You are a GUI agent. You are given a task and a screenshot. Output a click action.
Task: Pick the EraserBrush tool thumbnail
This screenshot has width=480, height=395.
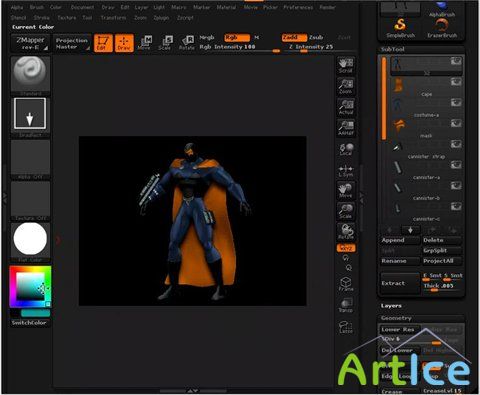click(x=442, y=27)
